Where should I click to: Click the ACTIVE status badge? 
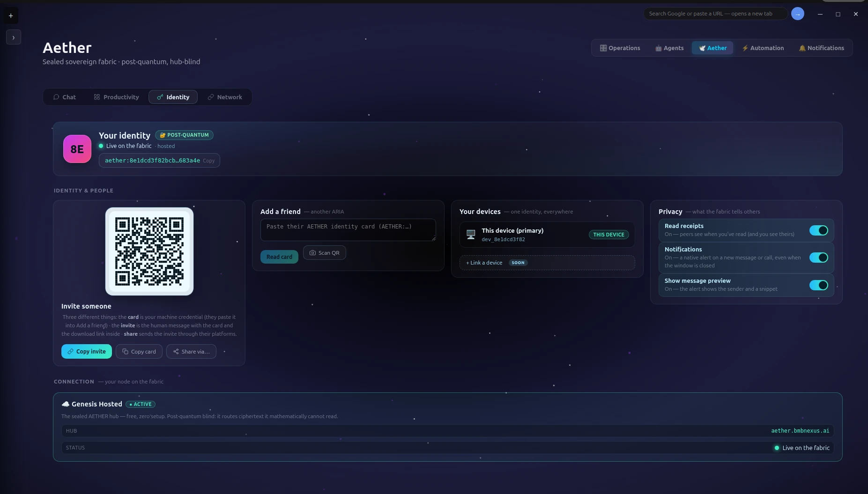tap(141, 404)
